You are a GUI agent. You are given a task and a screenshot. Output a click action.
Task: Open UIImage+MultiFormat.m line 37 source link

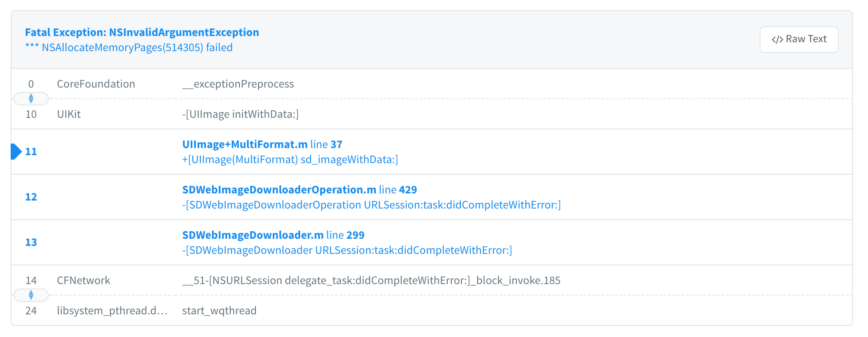tap(262, 144)
